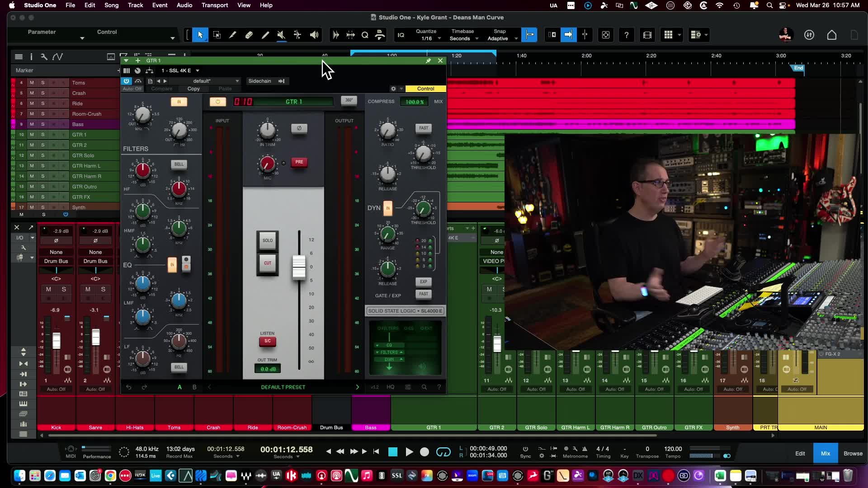Screen dimensions: 868x488
Task: Toggle compressor FAST attack button
Action: coord(424,128)
